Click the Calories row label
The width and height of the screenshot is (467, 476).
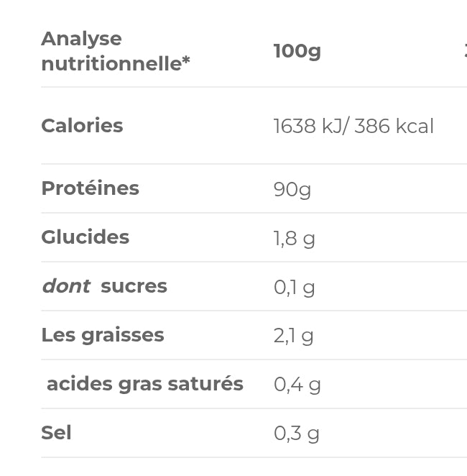(82, 125)
